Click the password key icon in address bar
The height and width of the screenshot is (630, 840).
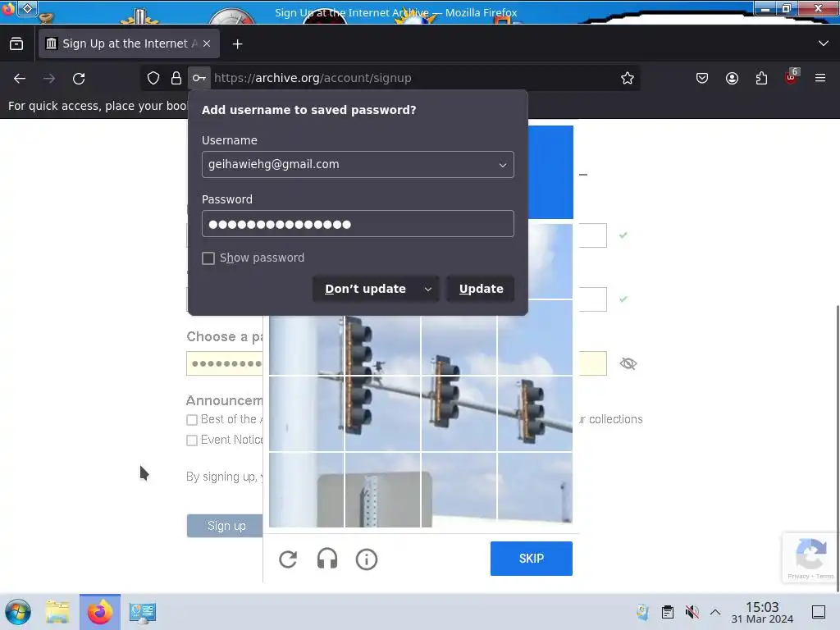pos(199,78)
